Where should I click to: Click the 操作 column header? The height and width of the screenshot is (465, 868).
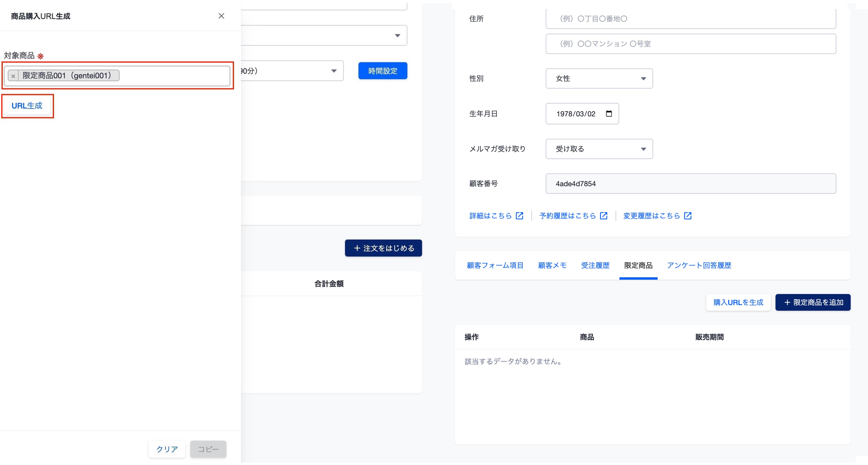[x=471, y=337]
